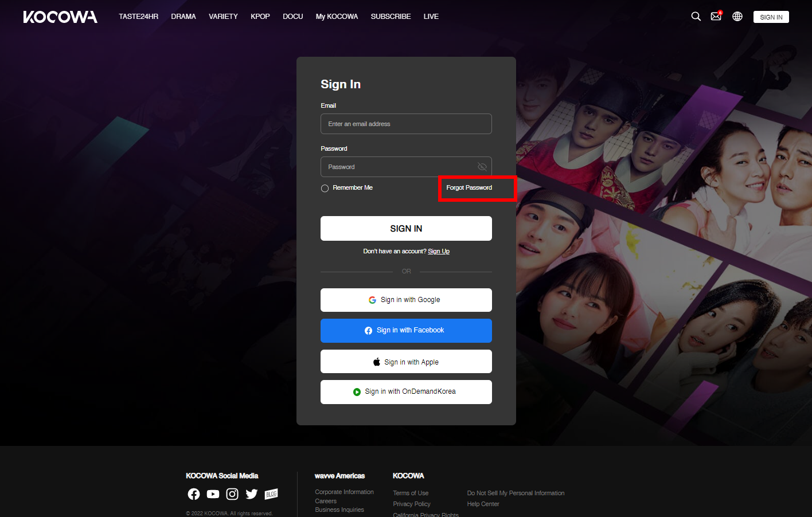Screen dimensions: 812x517
Task: Submit the large SIGN IN button
Action: 406,228
